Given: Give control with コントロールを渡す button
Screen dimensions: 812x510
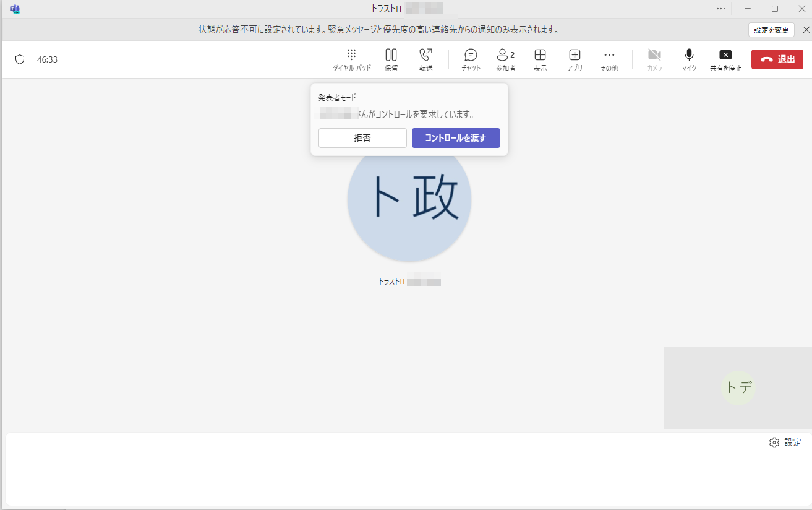Looking at the screenshot, I should coord(456,138).
